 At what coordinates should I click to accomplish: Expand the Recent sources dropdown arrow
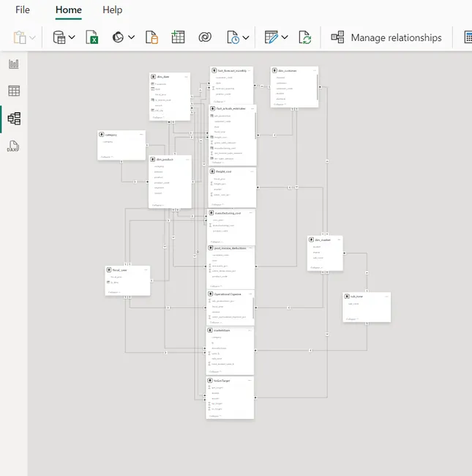(246, 37)
